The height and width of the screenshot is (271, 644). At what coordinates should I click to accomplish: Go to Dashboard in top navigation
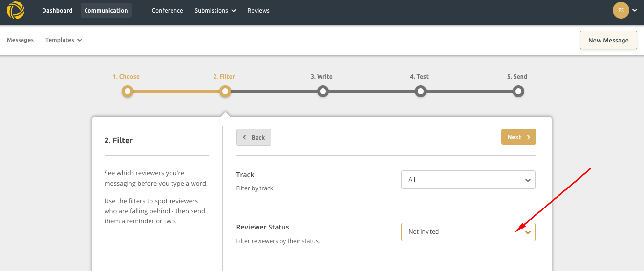57,11
